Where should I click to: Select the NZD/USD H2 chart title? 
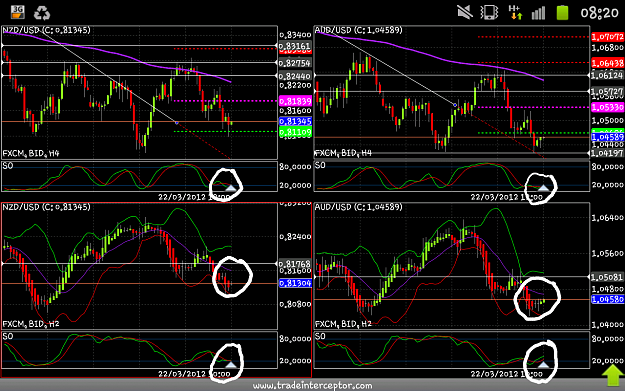pos(47,207)
